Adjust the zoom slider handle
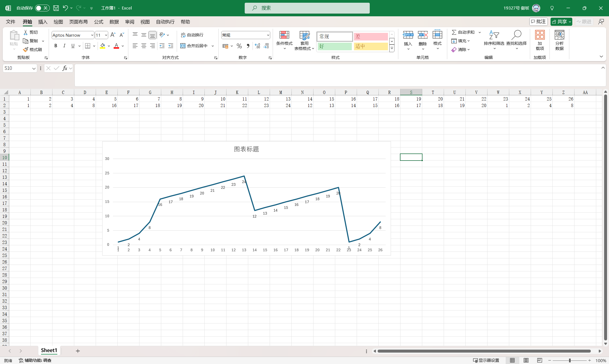Screen dimensions: 609x364 [x=570, y=360]
